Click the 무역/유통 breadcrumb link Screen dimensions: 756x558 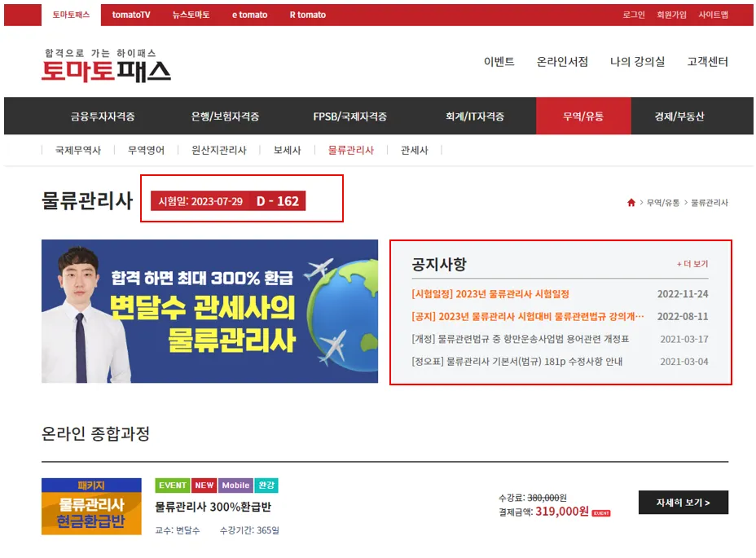[x=663, y=203]
